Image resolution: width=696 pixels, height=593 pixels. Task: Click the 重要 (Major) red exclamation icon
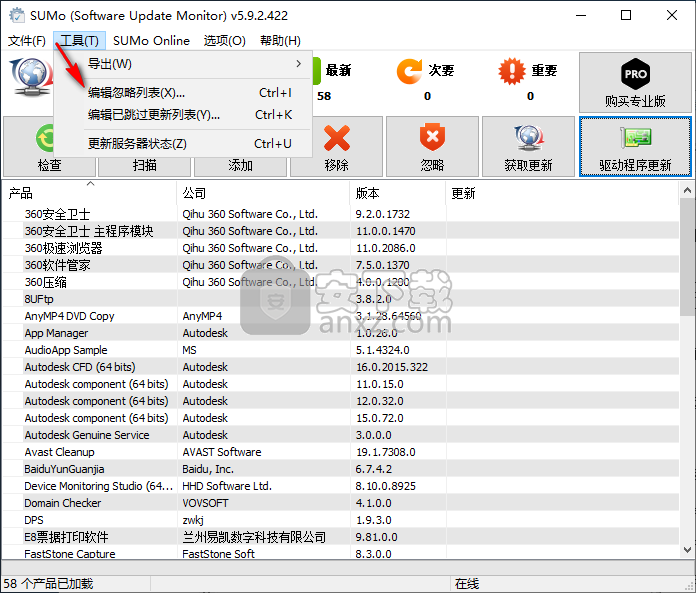pyautogui.click(x=512, y=71)
